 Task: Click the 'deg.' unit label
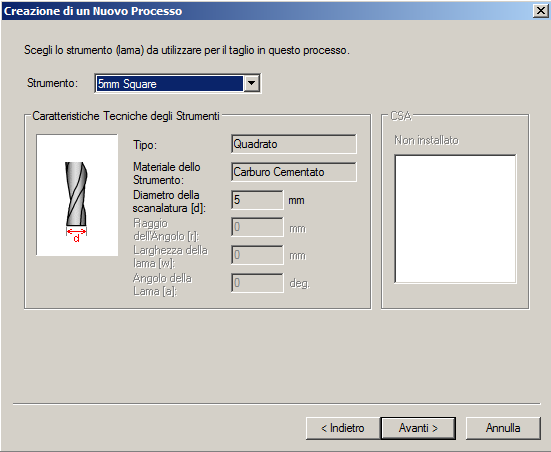pyautogui.click(x=299, y=283)
